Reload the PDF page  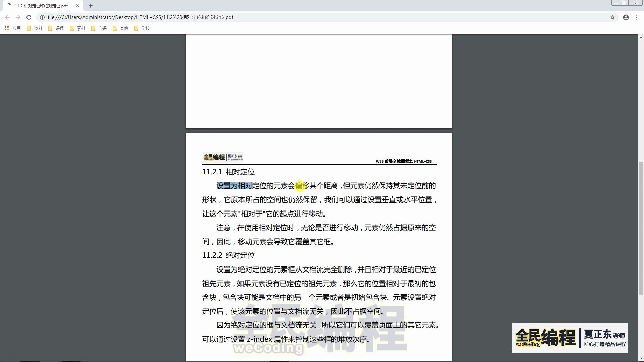coord(29,17)
